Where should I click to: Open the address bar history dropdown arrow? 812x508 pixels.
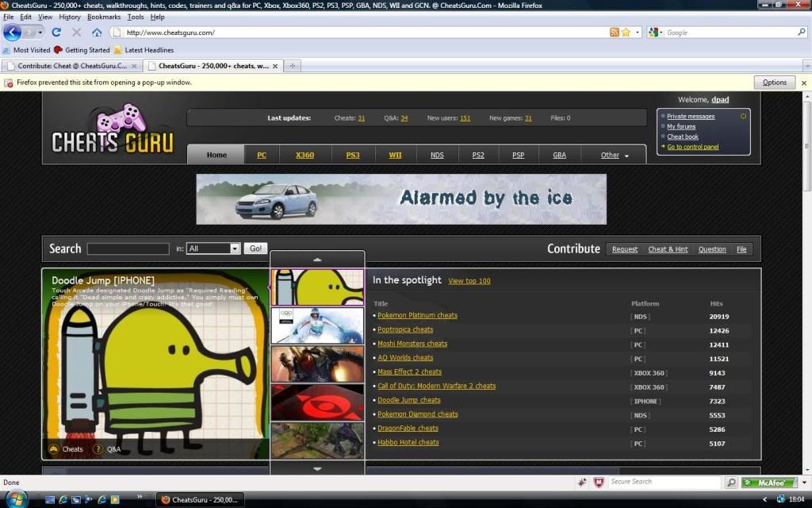[638, 32]
